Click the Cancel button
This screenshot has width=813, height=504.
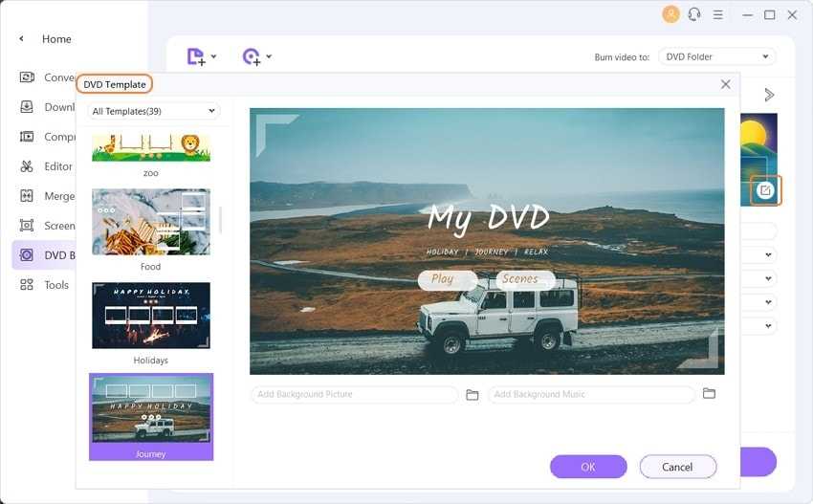click(677, 467)
